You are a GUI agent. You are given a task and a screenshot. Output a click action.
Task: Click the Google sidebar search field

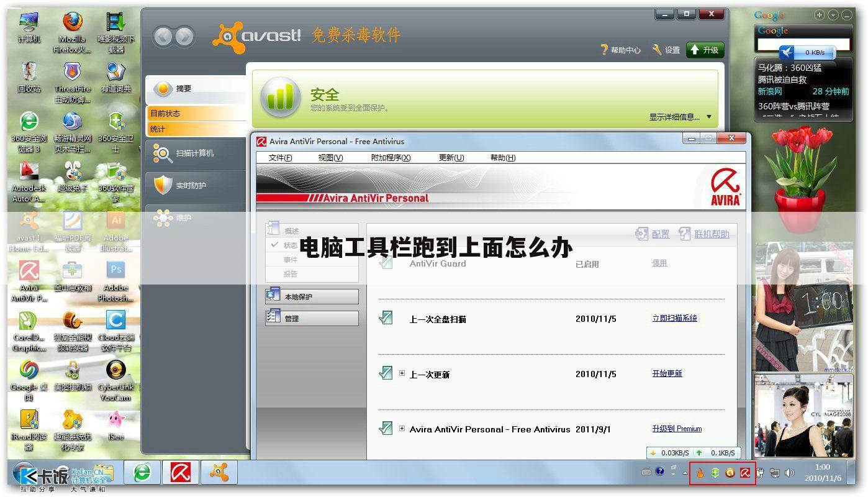(x=803, y=44)
